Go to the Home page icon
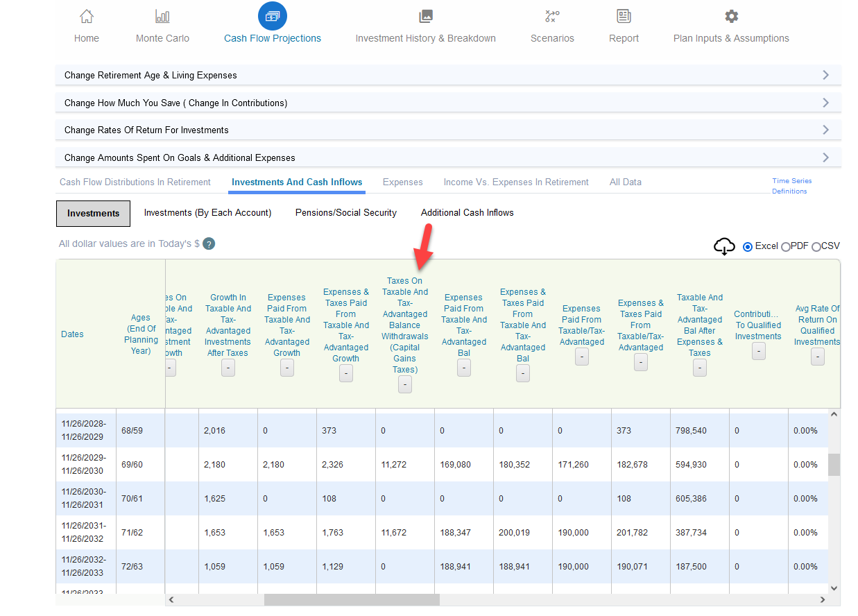This screenshot has height=616, width=858. pos(87,16)
